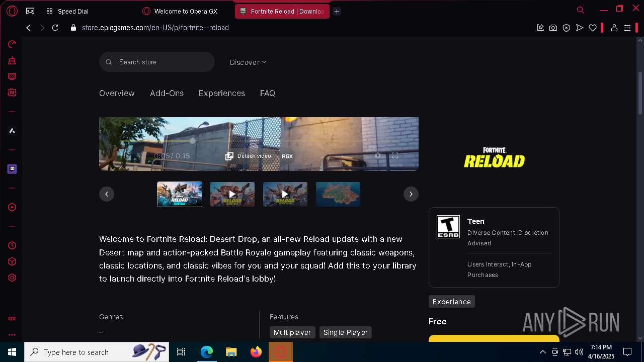The height and width of the screenshot is (362, 644).
Task: Click the ESRB Teen rating badge
Action: (448, 227)
